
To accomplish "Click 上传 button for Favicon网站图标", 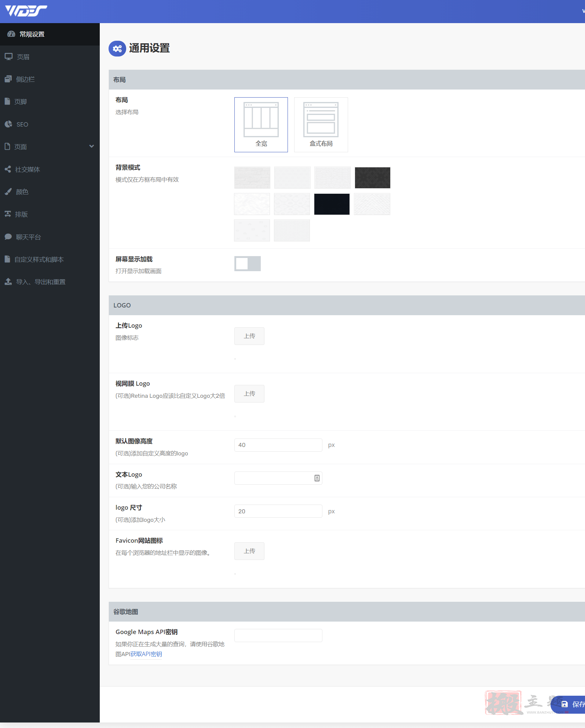I will (x=249, y=551).
